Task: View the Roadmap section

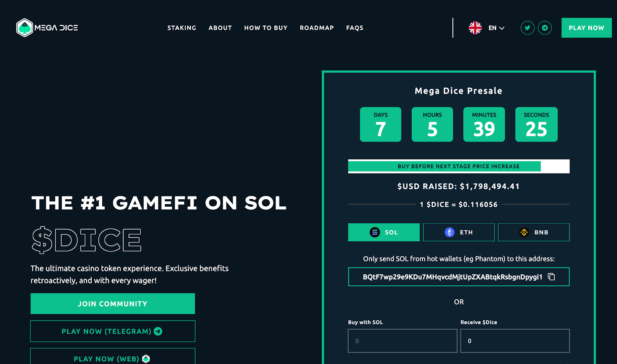Action: 317,28
